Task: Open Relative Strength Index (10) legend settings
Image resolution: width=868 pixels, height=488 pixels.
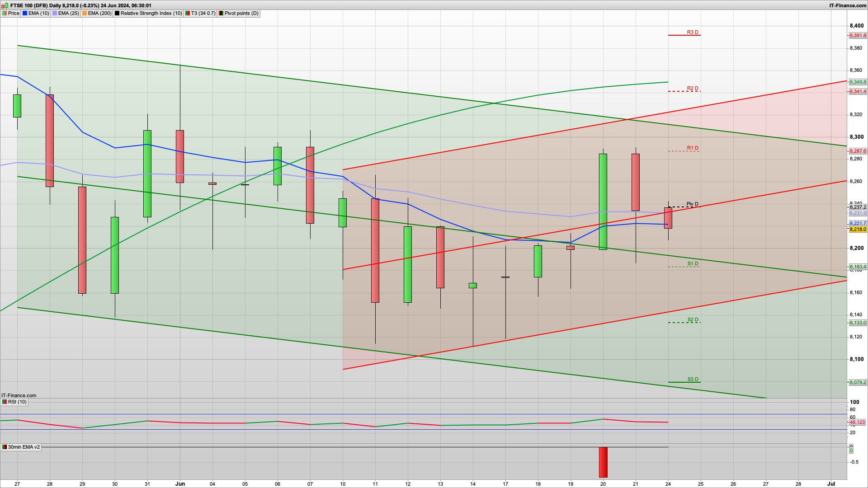Action: point(148,13)
